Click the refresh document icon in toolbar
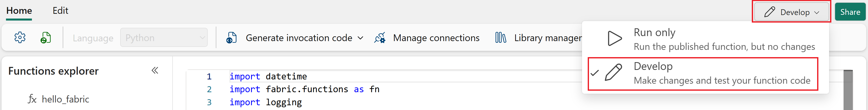The image size is (868, 110). coord(45,38)
